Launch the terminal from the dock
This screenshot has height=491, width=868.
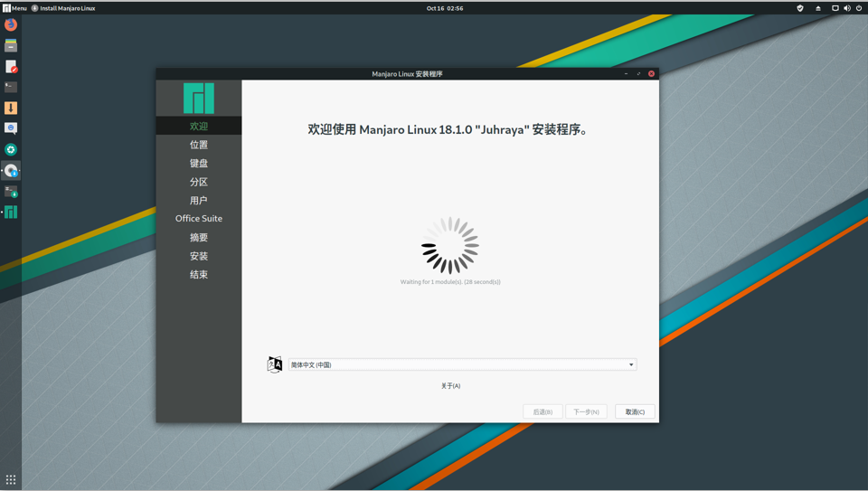click(x=11, y=87)
